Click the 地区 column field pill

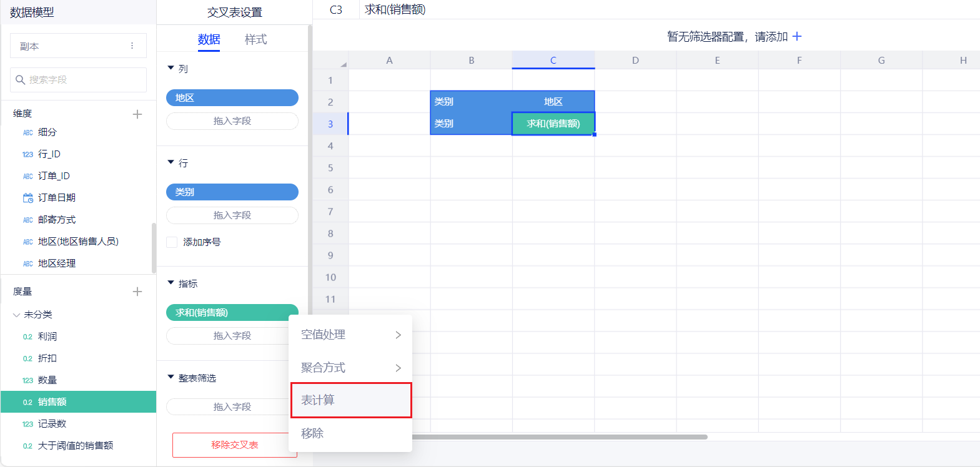232,98
